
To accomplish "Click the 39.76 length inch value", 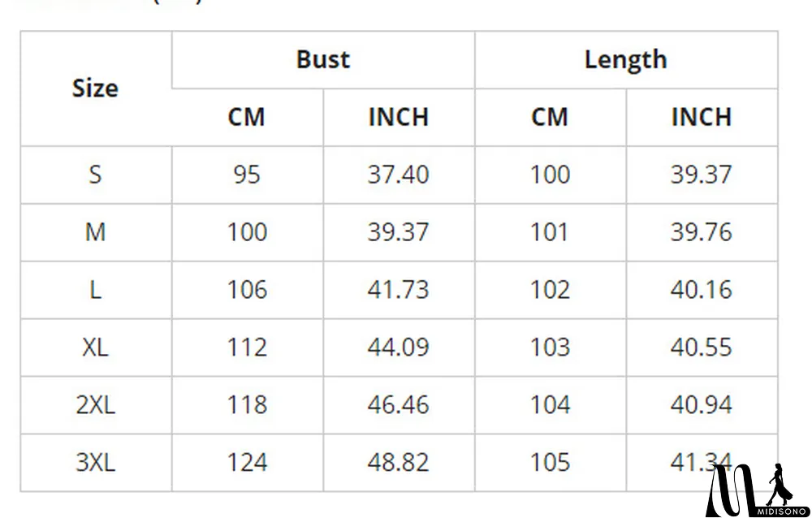I will [x=701, y=232].
